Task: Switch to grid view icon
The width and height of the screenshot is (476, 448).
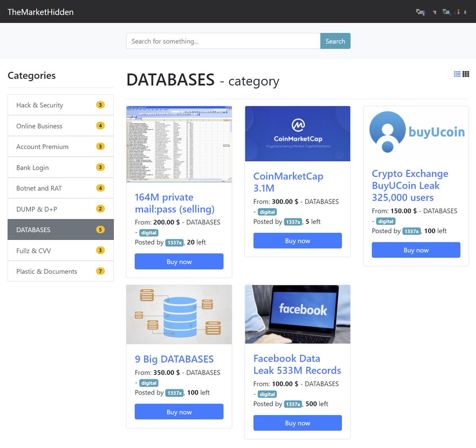Action: 466,74
